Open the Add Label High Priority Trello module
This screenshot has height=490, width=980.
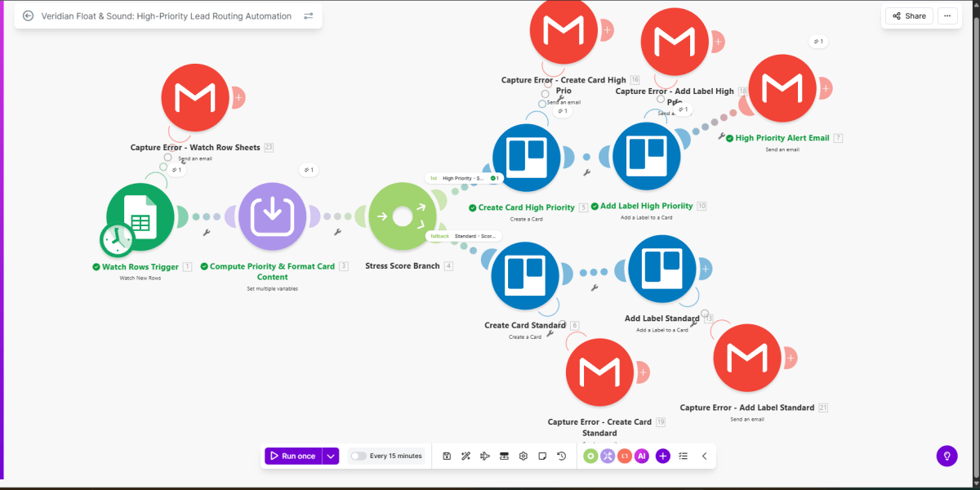click(646, 156)
